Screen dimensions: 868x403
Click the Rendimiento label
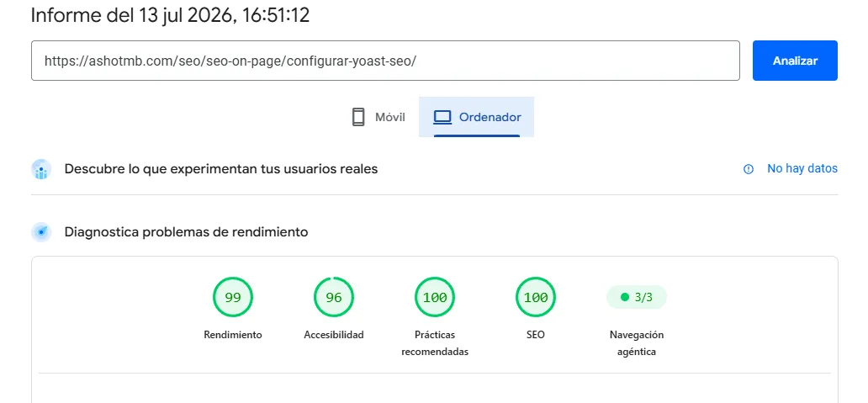click(x=232, y=335)
